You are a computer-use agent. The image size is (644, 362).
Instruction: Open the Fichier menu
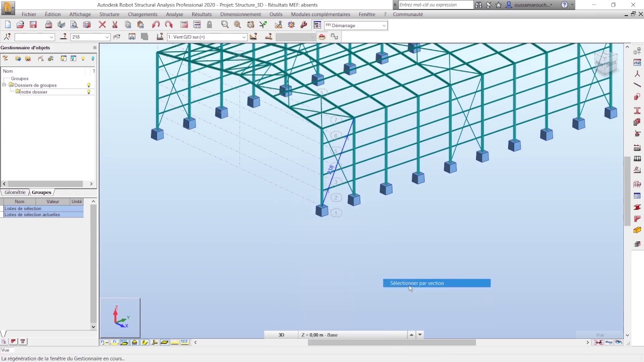29,15
